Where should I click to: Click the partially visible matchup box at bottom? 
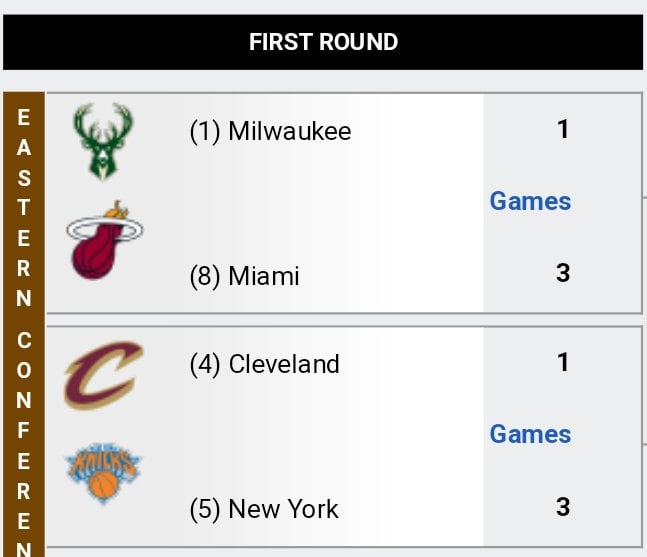[340, 553]
